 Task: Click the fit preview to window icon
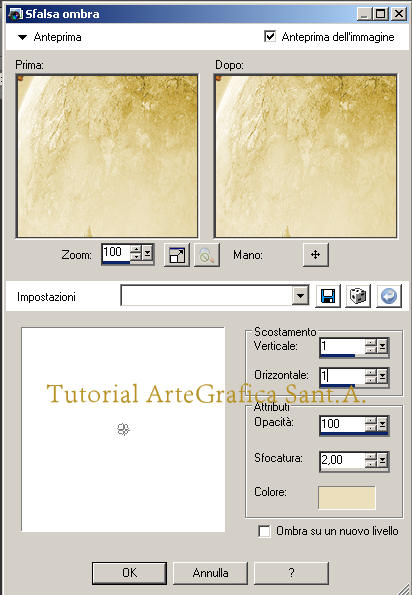coord(177,255)
